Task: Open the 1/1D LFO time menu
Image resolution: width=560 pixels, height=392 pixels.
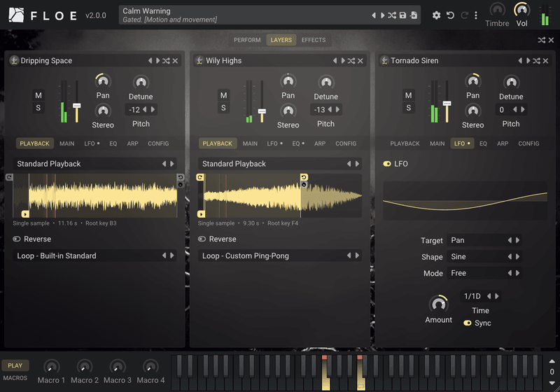Action: [x=472, y=296]
